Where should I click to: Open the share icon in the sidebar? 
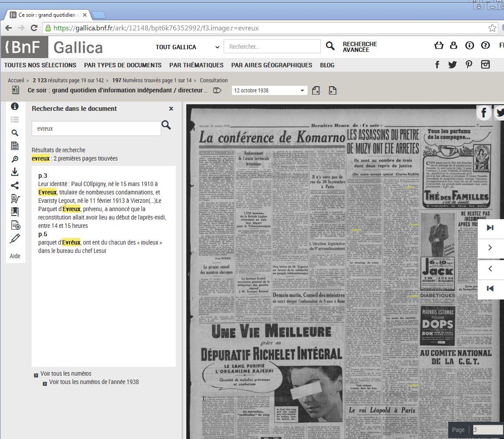pos(15,185)
